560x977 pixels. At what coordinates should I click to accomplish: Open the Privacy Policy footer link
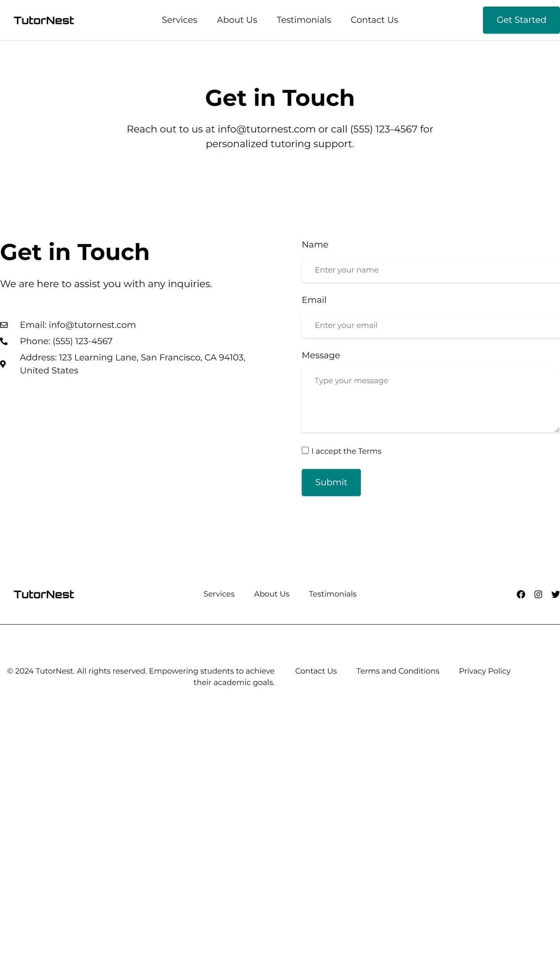click(484, 671)
